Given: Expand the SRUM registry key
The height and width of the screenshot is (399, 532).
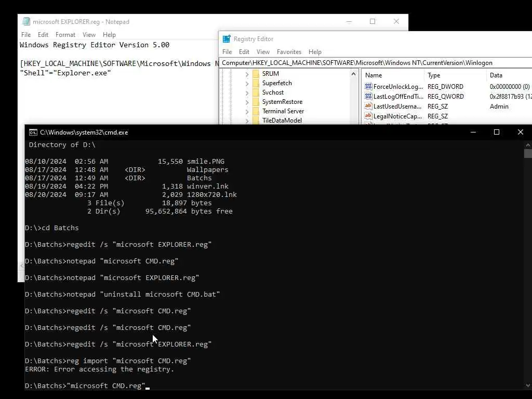Looking at the screenshot, I should 247,74.
